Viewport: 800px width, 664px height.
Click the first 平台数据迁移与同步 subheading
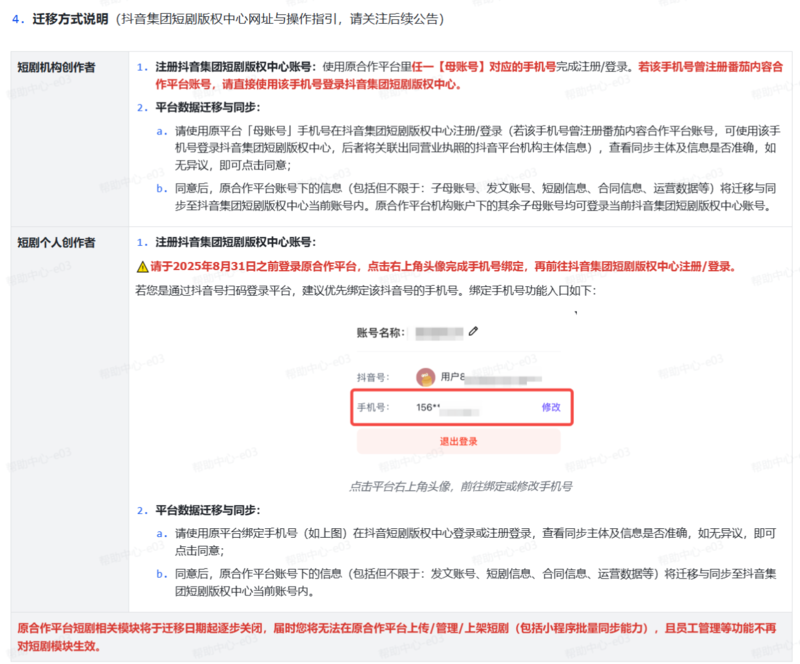click(x=215, y=108)
